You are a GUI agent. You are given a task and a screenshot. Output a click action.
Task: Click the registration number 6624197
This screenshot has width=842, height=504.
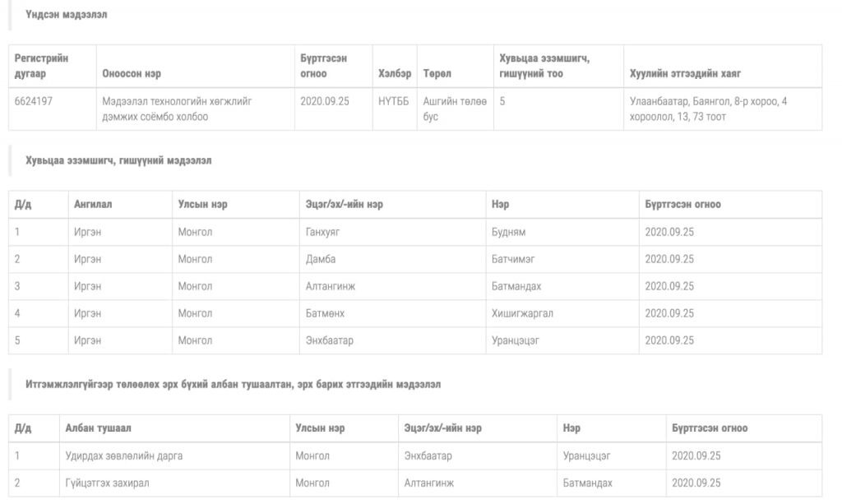click(33, 101)
